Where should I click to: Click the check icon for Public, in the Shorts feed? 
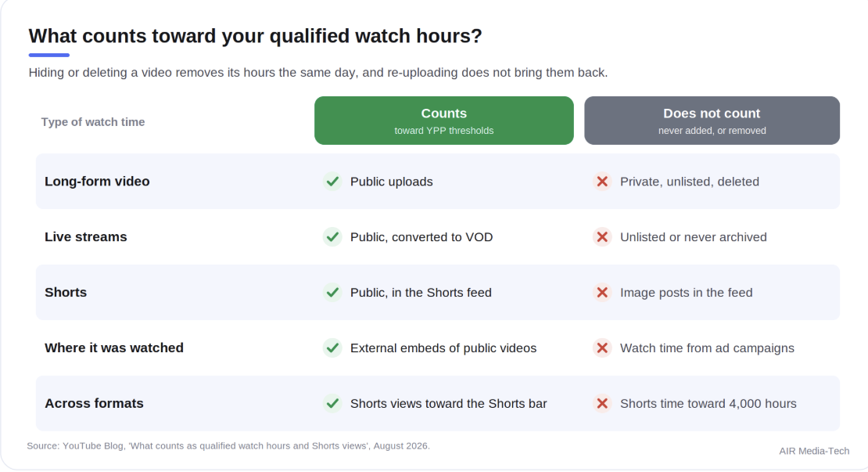(x=332, y=292)
